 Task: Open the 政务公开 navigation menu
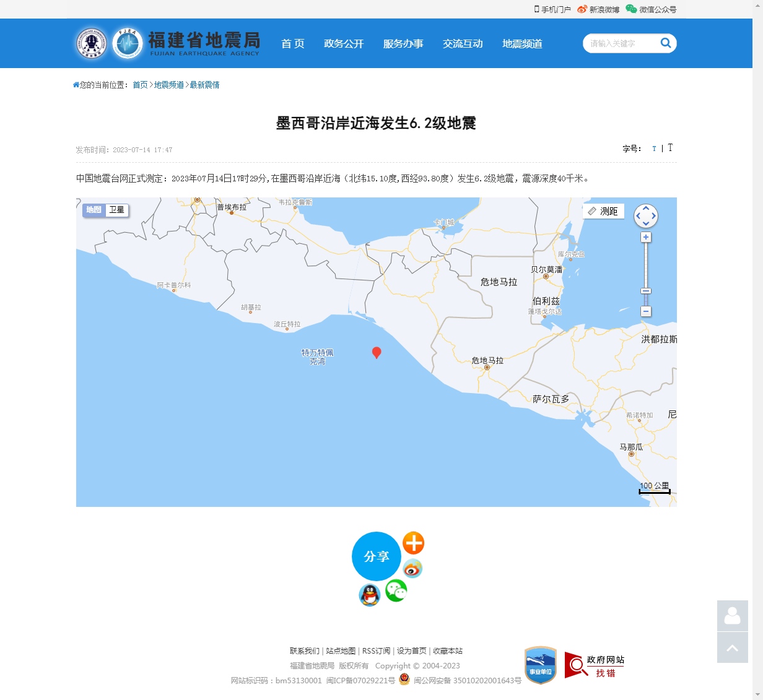tap(344, 43)
